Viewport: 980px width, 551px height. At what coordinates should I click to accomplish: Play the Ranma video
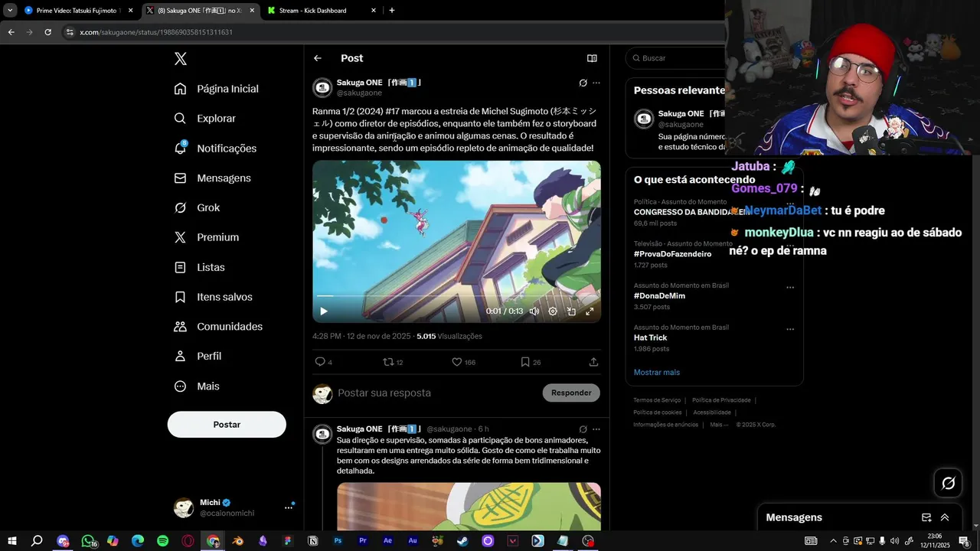point(324,311)
